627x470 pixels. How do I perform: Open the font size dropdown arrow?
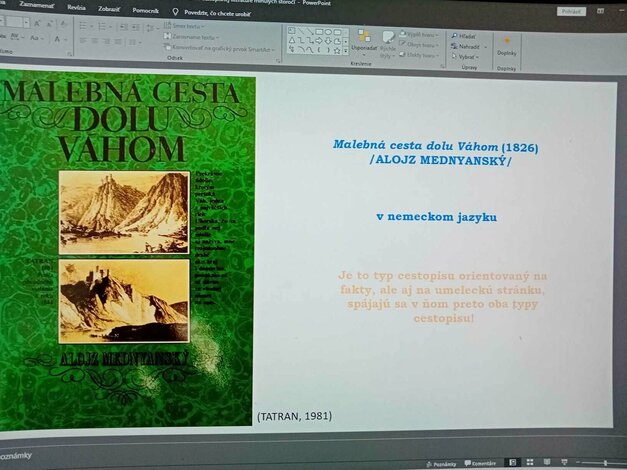pyautogui.click(x=26, y=22)
